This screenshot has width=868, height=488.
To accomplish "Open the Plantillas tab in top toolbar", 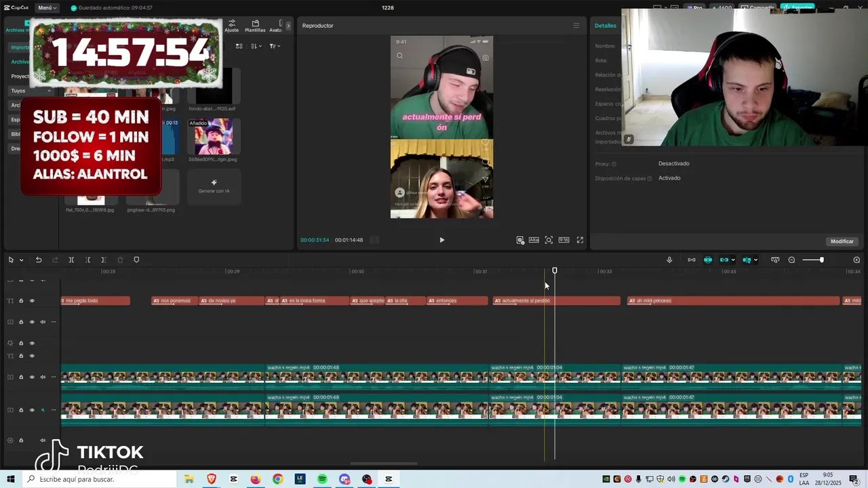I will point(255,26).
